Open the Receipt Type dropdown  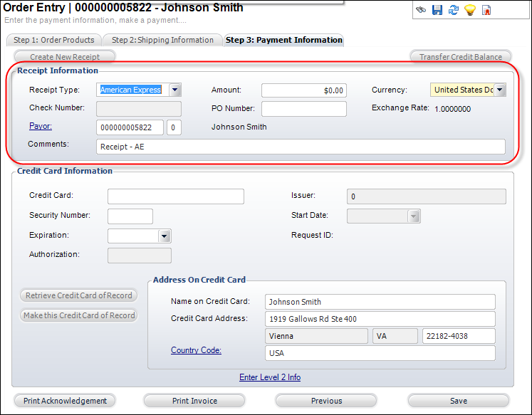(x=175, y=90)
